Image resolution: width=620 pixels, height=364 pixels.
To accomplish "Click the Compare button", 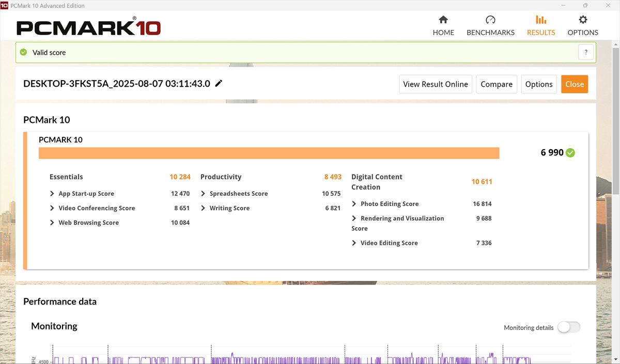I will click(497, 84).
